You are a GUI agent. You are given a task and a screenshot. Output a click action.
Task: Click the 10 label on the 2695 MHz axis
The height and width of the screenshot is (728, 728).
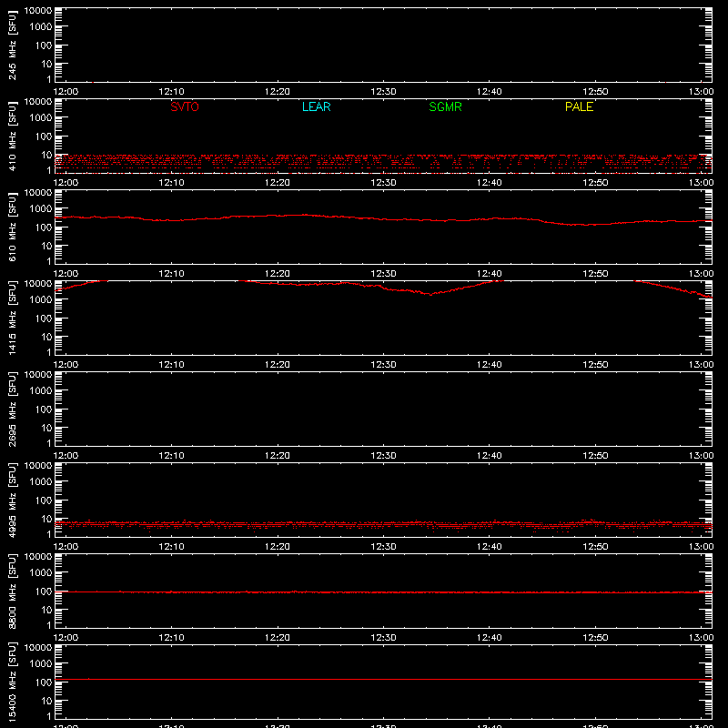point(46,428)
